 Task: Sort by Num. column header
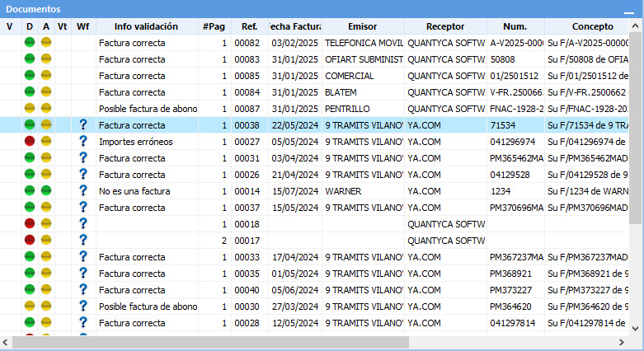tap(515, 26)
